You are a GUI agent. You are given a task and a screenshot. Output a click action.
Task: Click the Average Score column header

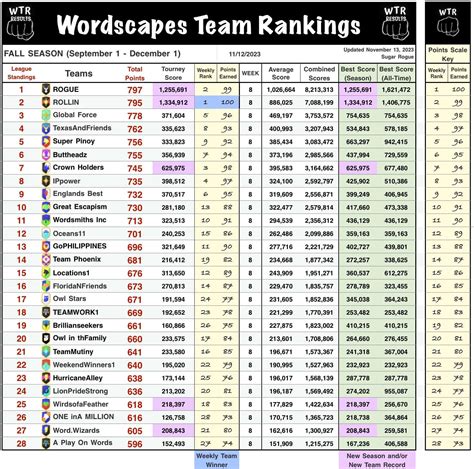pos(281,73)
